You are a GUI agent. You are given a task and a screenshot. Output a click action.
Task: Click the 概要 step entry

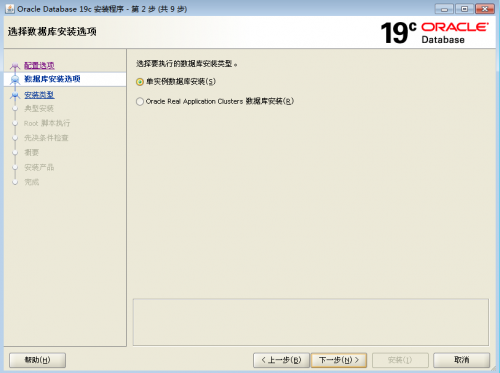coord(32,153)
